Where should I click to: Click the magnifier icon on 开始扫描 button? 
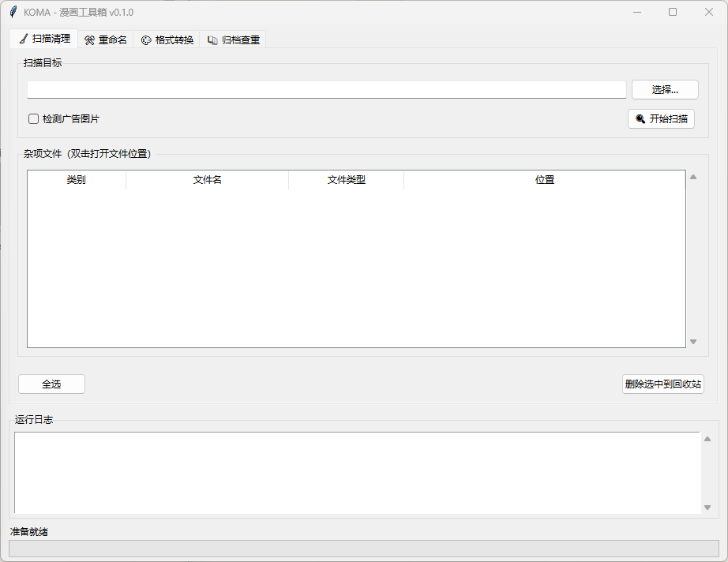pos(640,119)
